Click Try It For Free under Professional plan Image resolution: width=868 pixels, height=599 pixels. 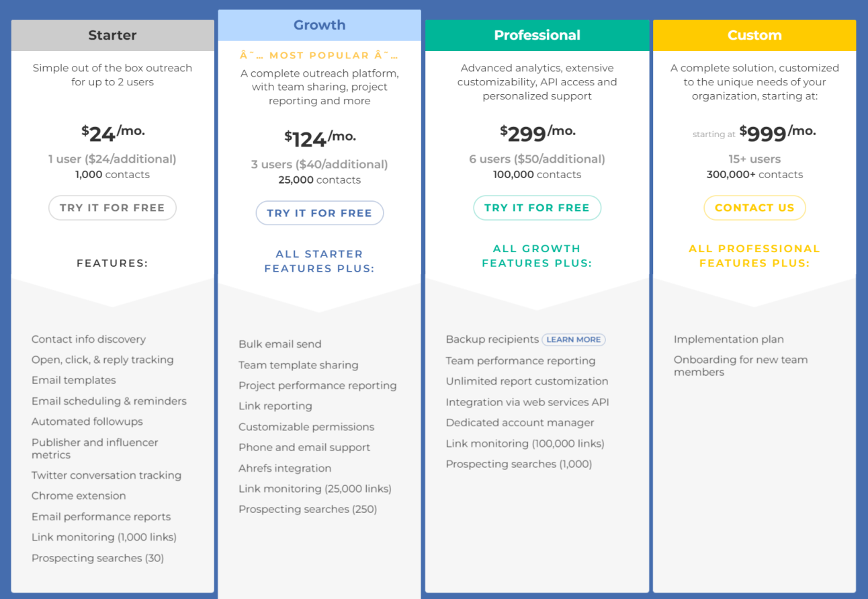pos(537,208)
